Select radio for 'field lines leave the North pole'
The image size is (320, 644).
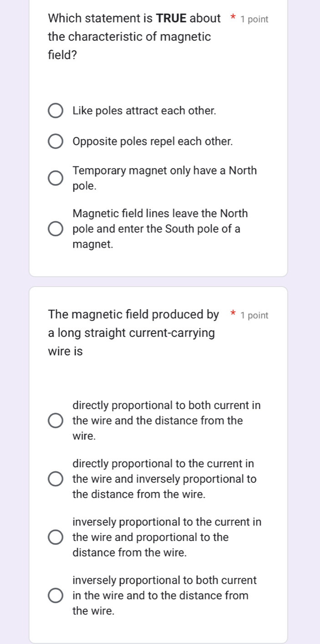pos(56,229)
